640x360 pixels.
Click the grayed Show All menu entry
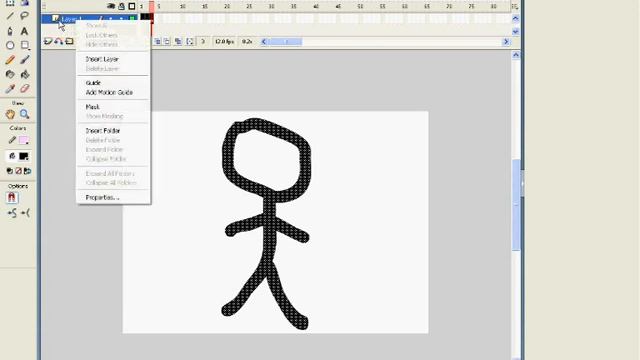point(96,26)
